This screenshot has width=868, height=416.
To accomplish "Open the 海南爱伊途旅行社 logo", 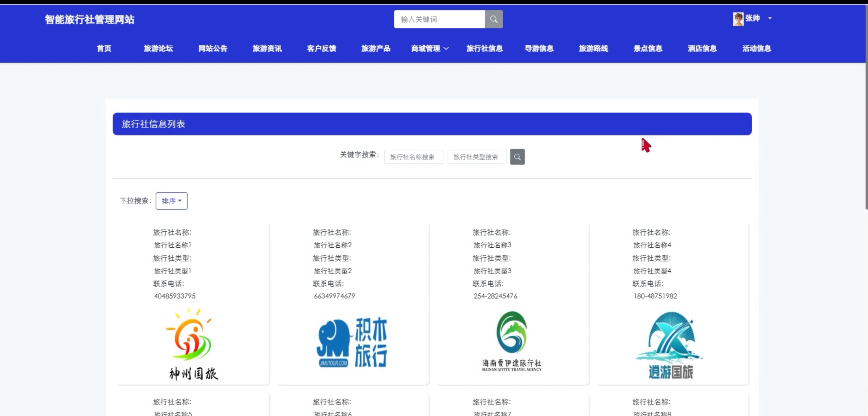I will [512, 341].
